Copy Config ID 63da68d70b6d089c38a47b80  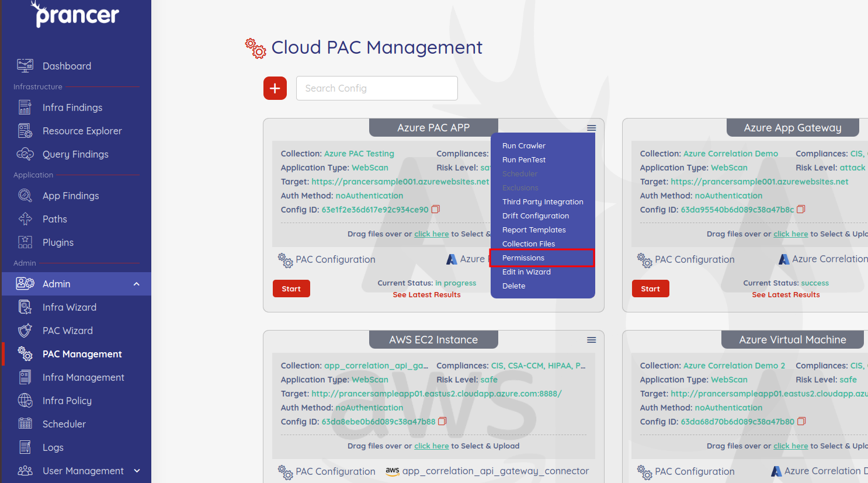tap(801, 421)
